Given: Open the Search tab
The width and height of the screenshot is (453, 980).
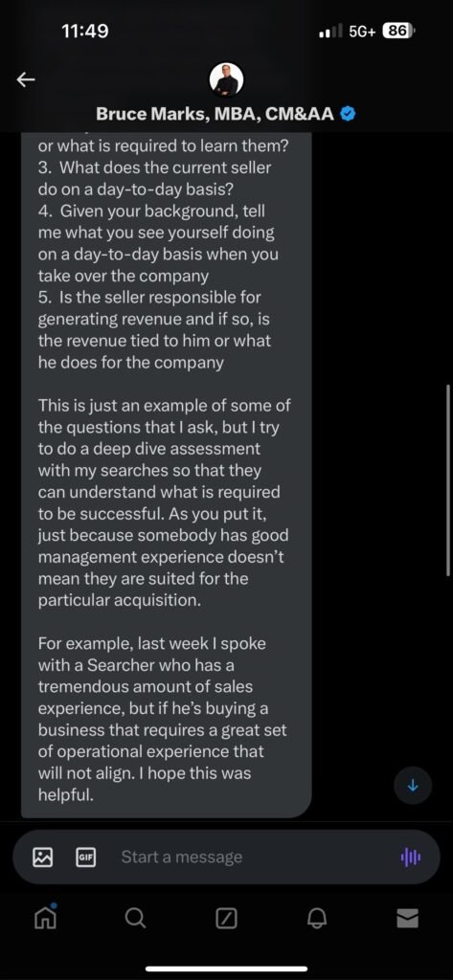Looking at the screenshot, I should point(135,918).
